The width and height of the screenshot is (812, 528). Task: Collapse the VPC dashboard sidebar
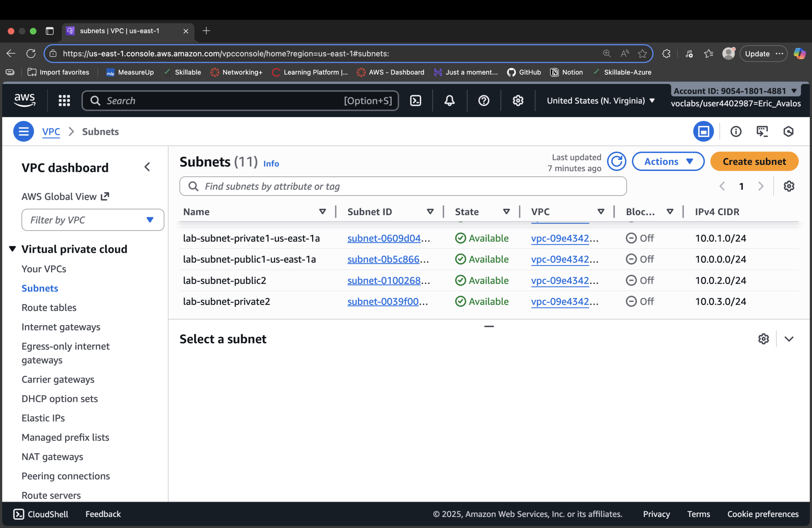click(147, 167)
